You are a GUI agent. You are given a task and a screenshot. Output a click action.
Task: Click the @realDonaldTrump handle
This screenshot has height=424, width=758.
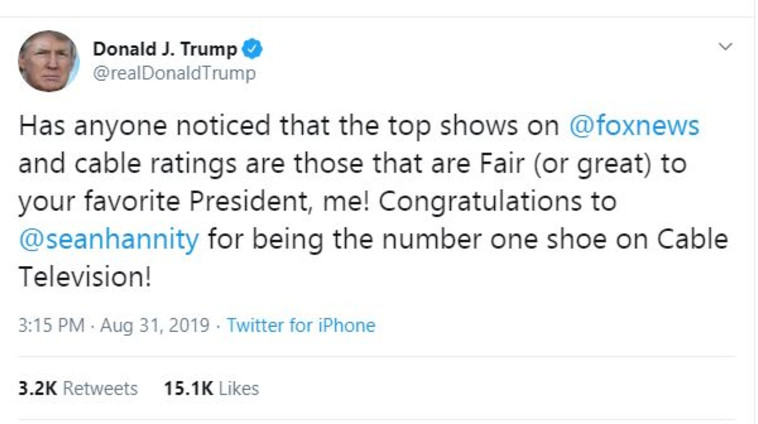coord(174,73)
